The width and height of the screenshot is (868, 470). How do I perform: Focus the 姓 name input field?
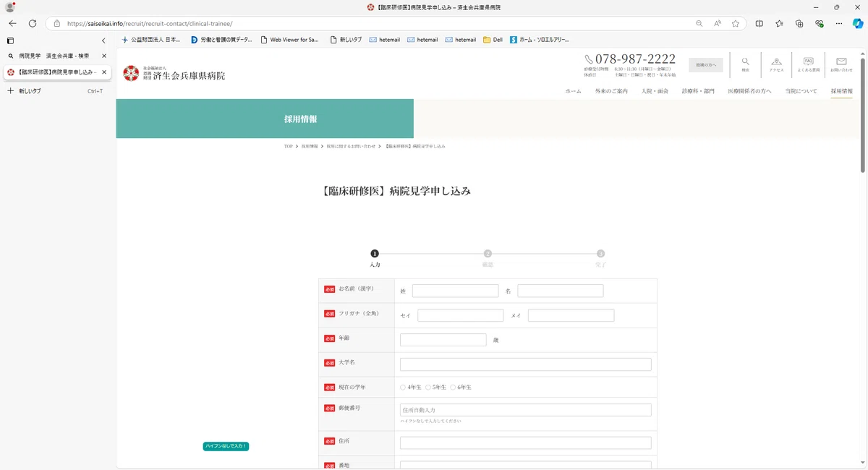[x=455, y=291]
